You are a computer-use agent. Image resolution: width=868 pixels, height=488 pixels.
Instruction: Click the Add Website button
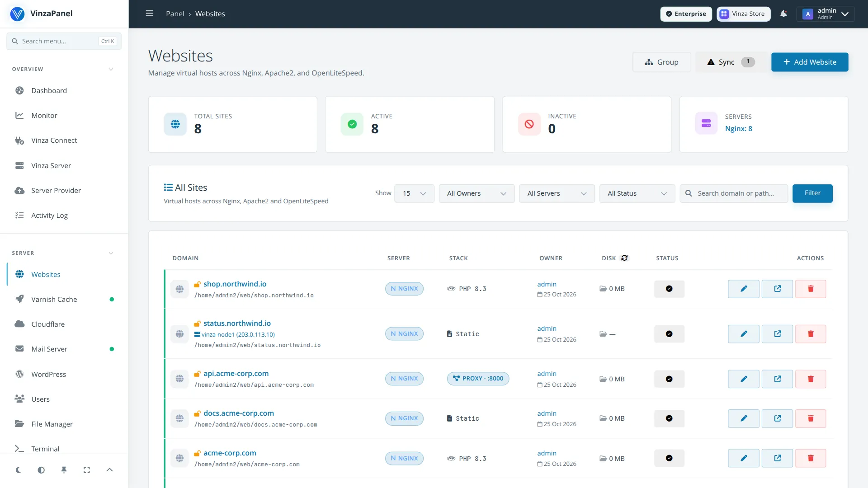point(809,62)
